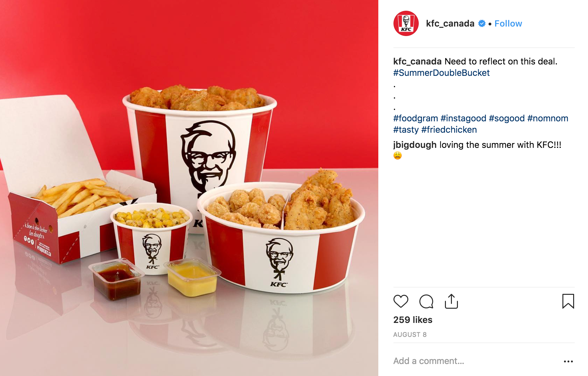Open the #nomnom hashtag
Screen dimensions: 588x376
tap(548, 118)
